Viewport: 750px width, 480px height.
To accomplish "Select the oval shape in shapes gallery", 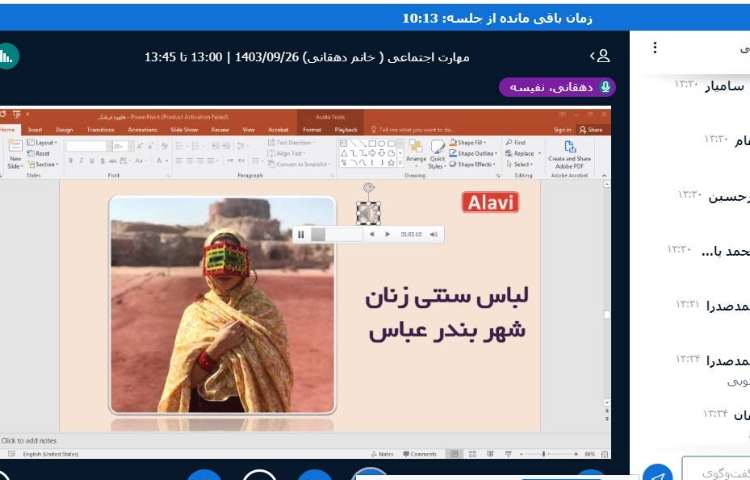I will pos(382,143).
